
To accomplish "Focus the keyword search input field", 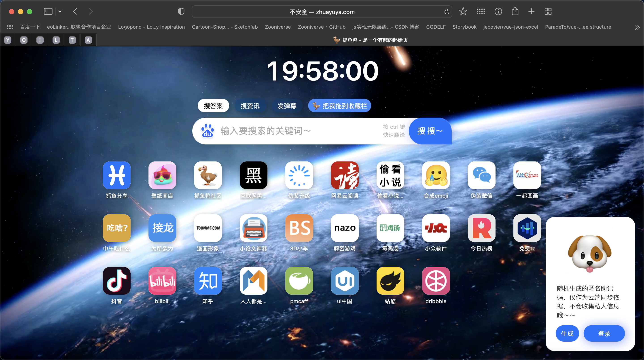I will [300, 131].
